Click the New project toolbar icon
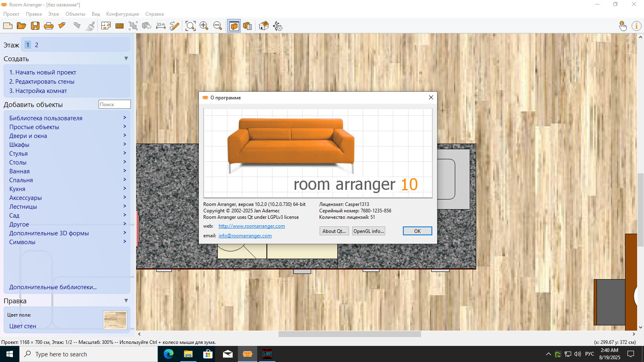This screenshot has height=362, width=644. (8, 26)
